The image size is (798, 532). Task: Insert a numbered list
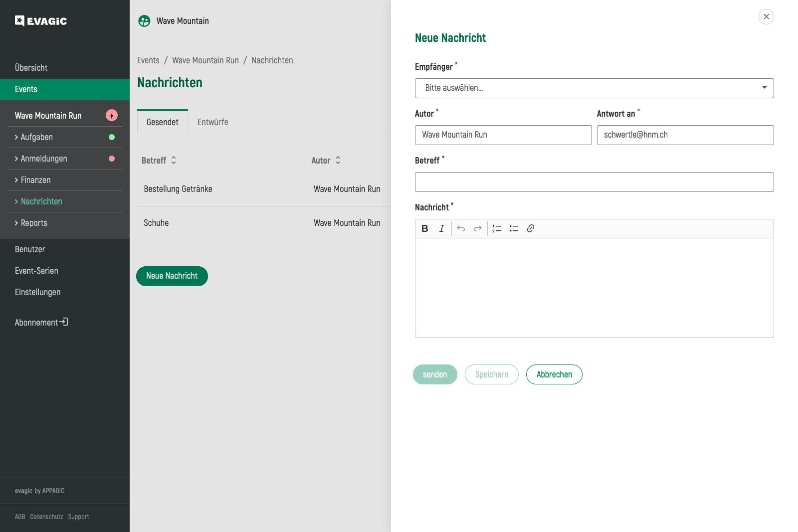497,228
